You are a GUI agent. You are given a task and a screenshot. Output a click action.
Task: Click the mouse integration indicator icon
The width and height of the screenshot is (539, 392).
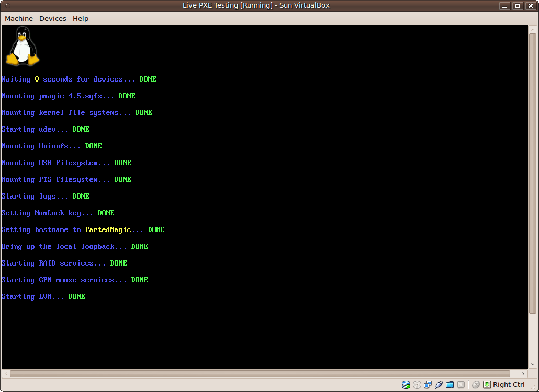[476, 385]
